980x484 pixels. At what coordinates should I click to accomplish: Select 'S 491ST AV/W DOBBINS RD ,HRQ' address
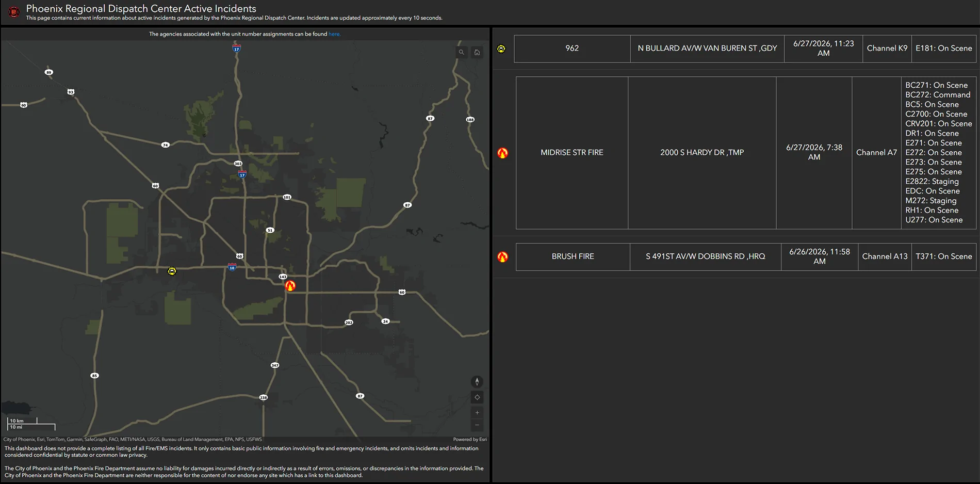pyautogui.click(x=706, y=256)
